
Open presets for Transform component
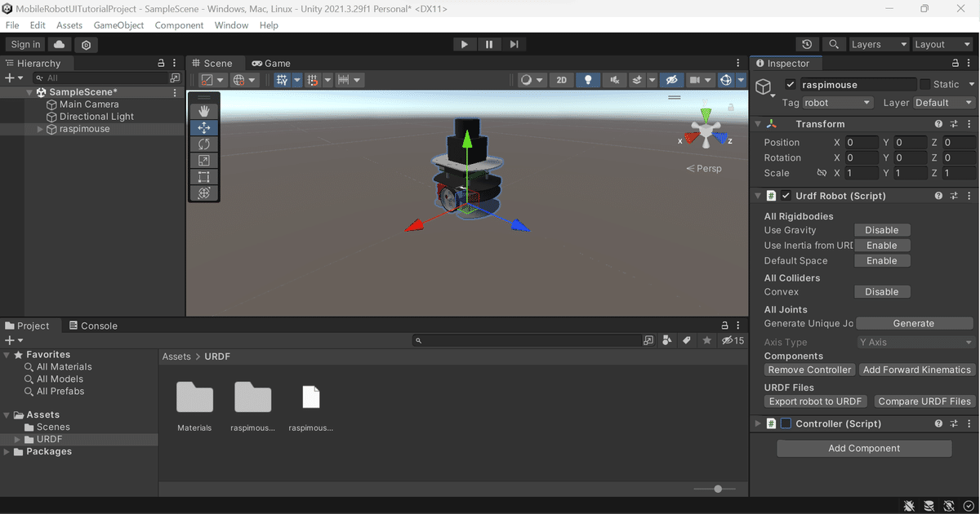(954, 124)
